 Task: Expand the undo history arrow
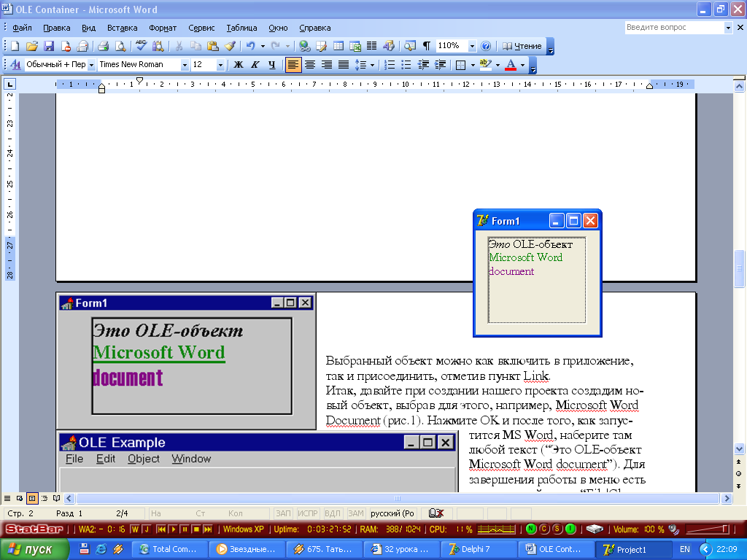pos(263,46)
